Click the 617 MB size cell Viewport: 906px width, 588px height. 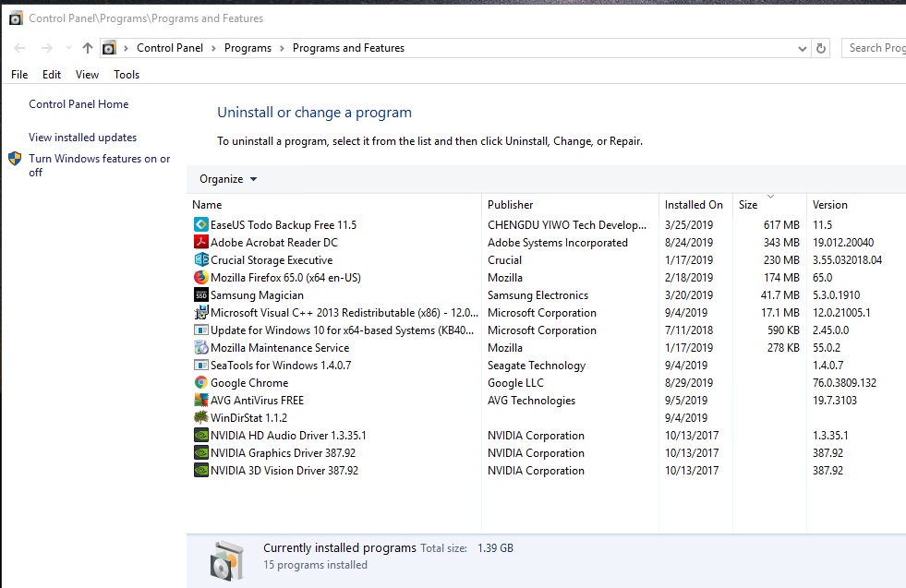[781, 224]
